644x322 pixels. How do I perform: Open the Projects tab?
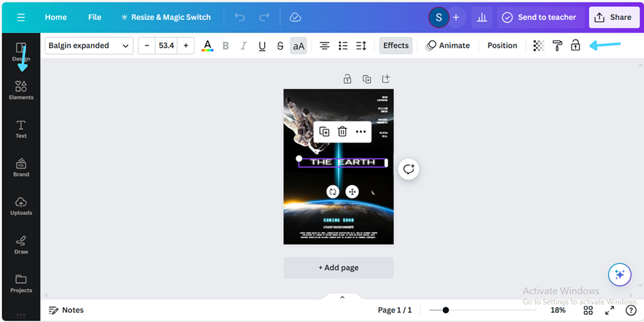click(21, 283)
